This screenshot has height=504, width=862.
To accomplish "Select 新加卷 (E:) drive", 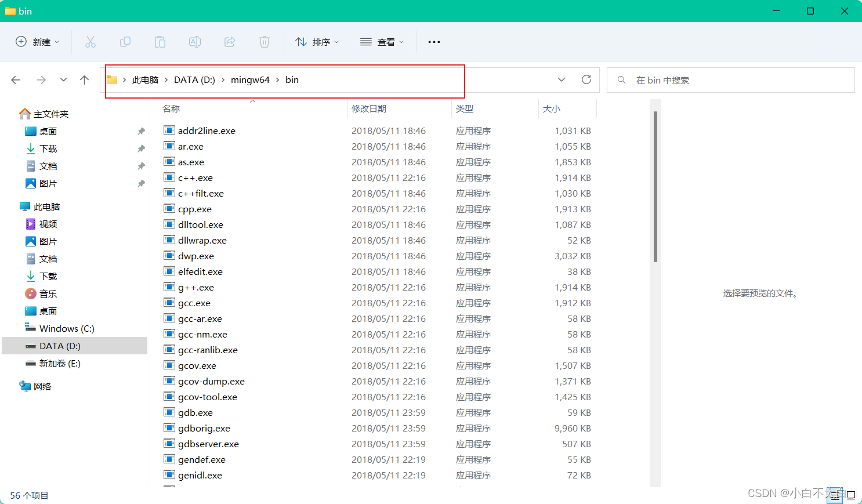I will coord(53,364).
